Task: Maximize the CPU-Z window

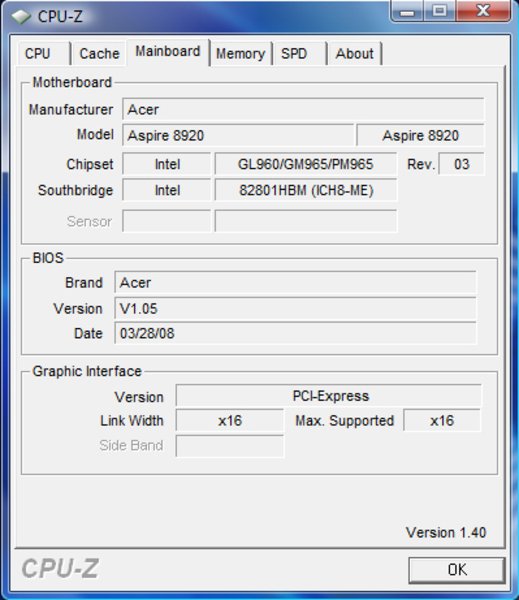Action: tap(439, 11)
